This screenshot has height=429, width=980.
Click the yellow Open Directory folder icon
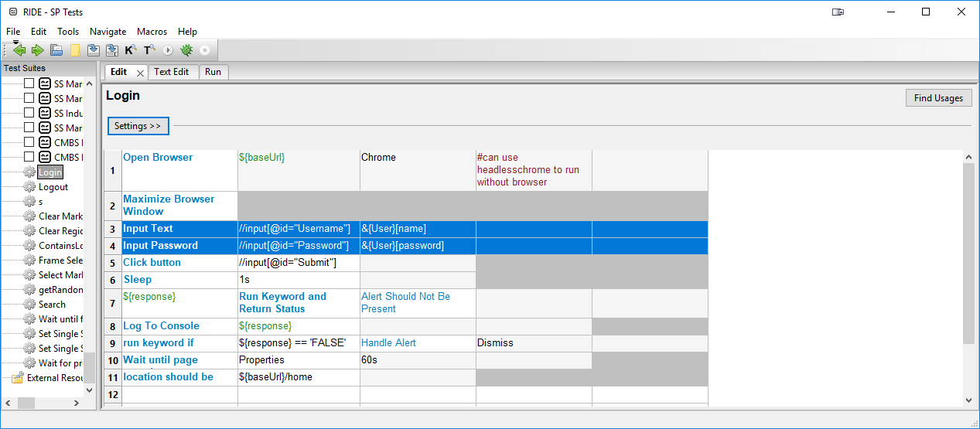coord(75,50)
